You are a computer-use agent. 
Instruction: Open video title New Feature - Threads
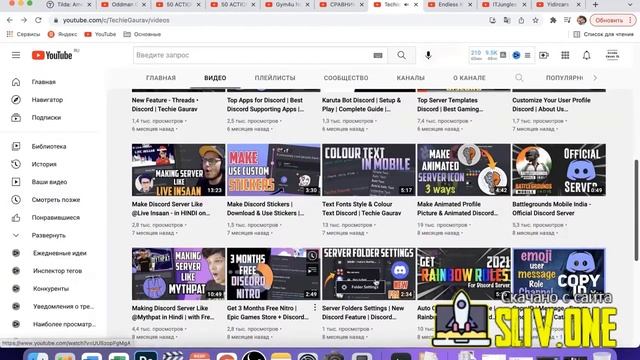pos(165,104)
